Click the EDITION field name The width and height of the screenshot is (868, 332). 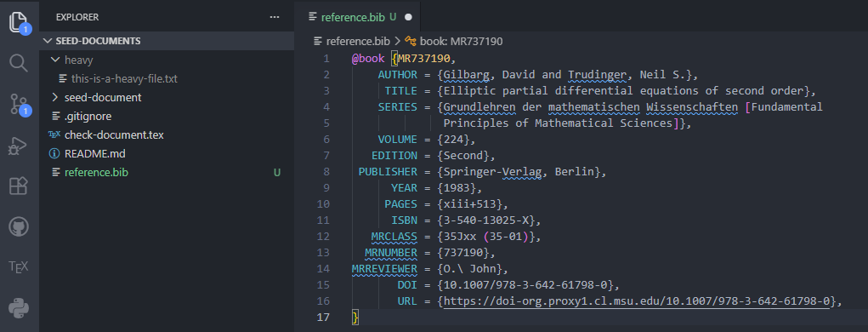click(394, 156)
